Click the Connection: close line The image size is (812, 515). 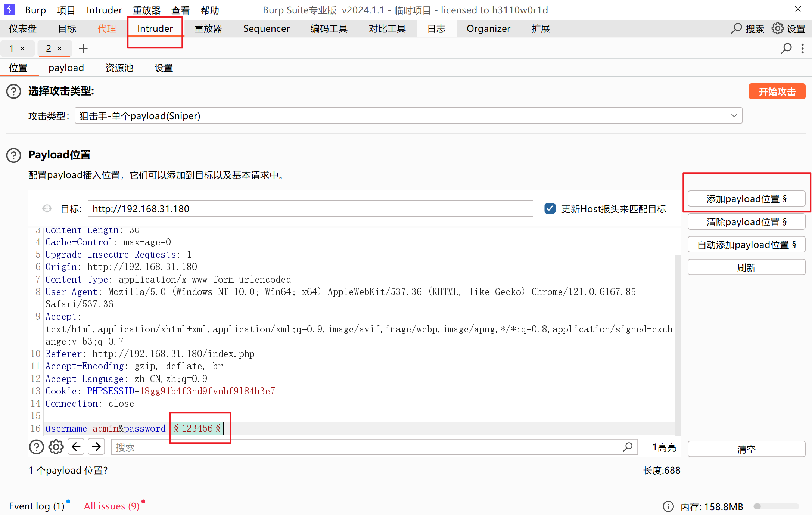pos(90,404)
